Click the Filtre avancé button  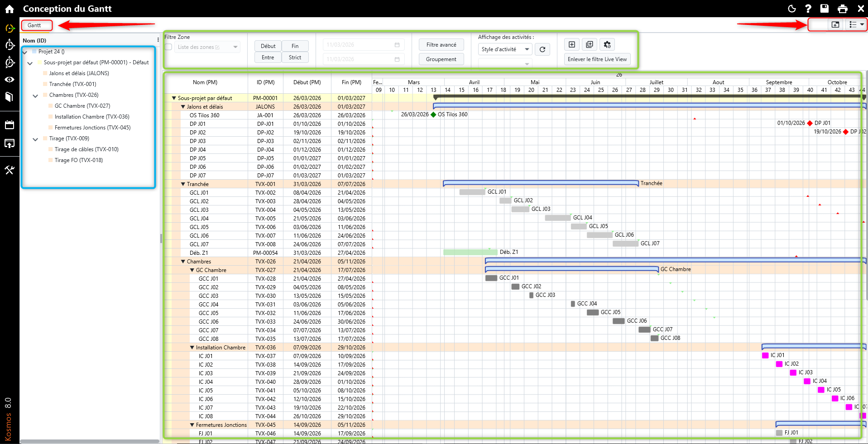click(x=441, y=45)
